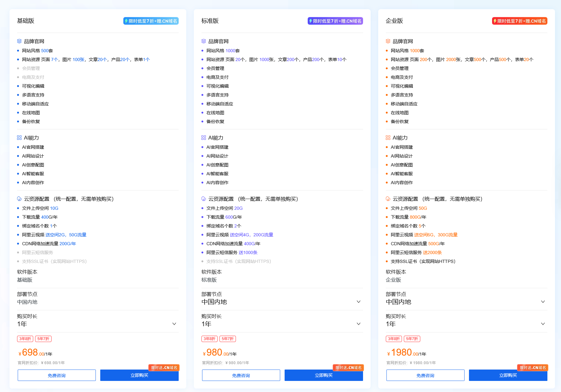Click the blue promo badge on 基础版

151,21
